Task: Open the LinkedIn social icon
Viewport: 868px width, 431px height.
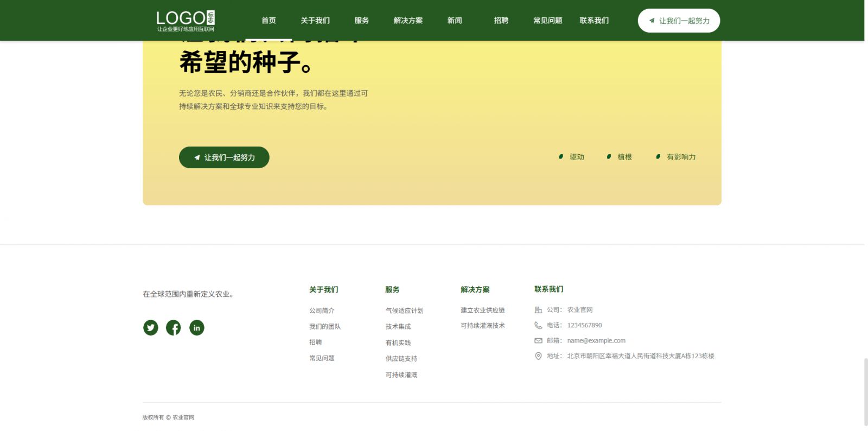Action: (x=197, y=327)
